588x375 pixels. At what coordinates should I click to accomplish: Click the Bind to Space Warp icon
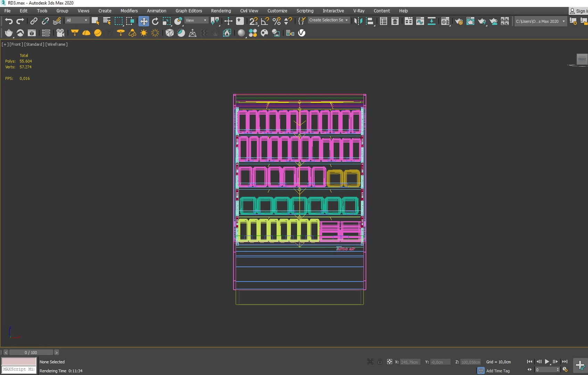[57, 21]
